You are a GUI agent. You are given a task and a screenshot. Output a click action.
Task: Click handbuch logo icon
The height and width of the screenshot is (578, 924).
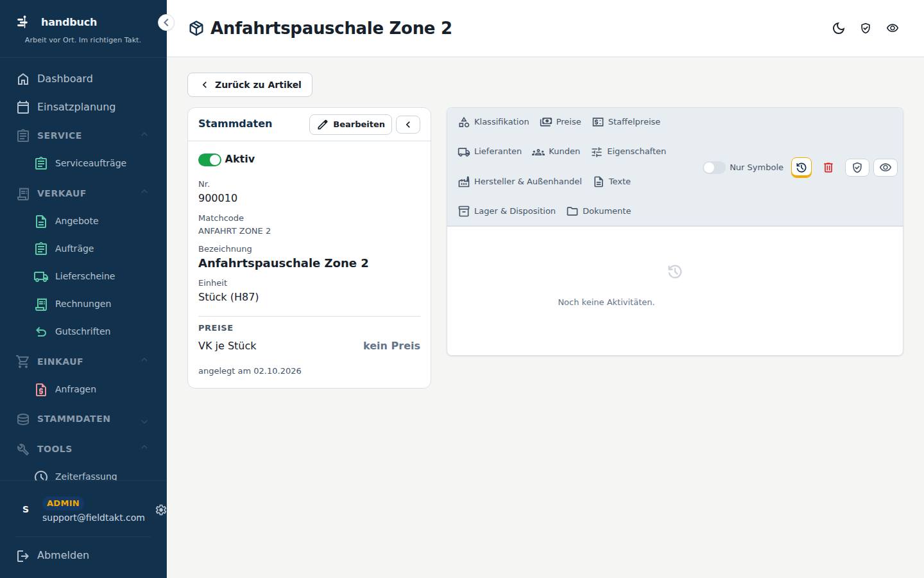click(x=22, y=22)
